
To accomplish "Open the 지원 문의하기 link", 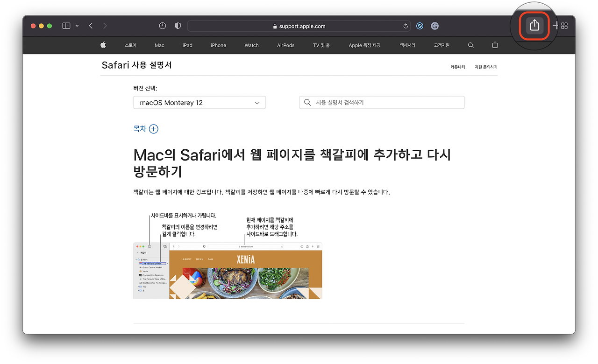I will tap(486, 67).
